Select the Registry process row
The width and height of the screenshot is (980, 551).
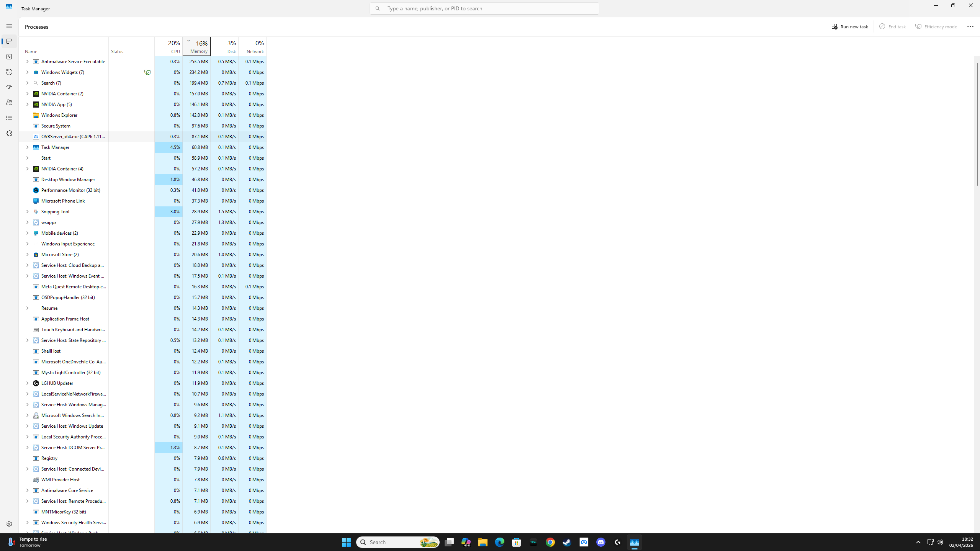(x=142, y=458)
